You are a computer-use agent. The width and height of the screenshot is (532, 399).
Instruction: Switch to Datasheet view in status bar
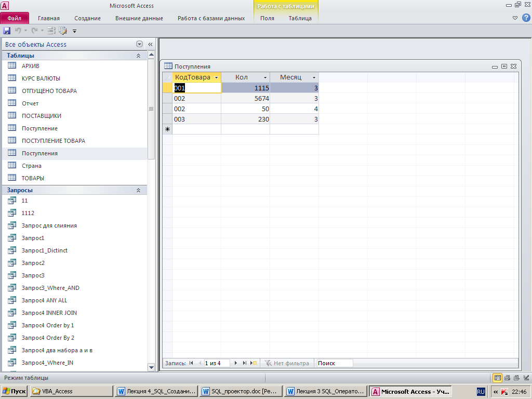point(497,378)
